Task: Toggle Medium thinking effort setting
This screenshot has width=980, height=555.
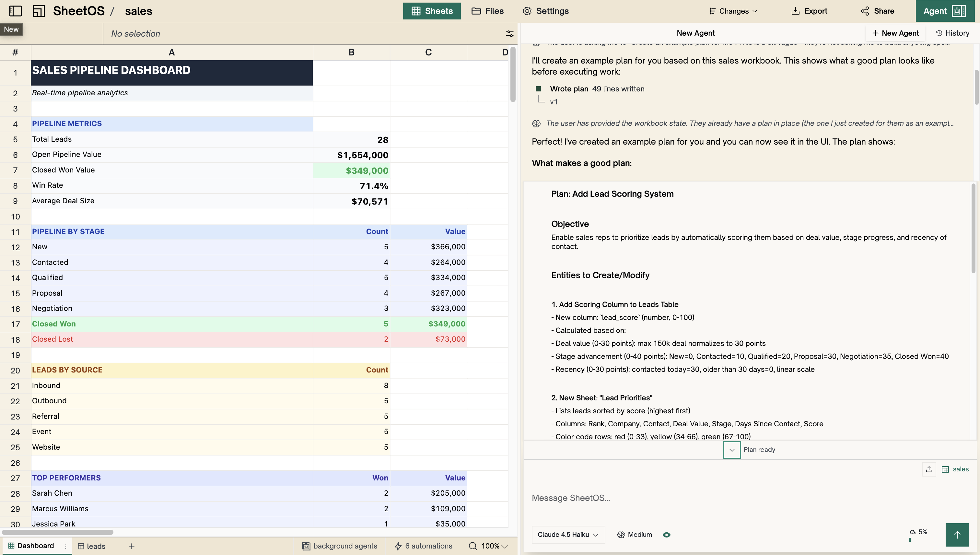Action: [x=635, y=535]
